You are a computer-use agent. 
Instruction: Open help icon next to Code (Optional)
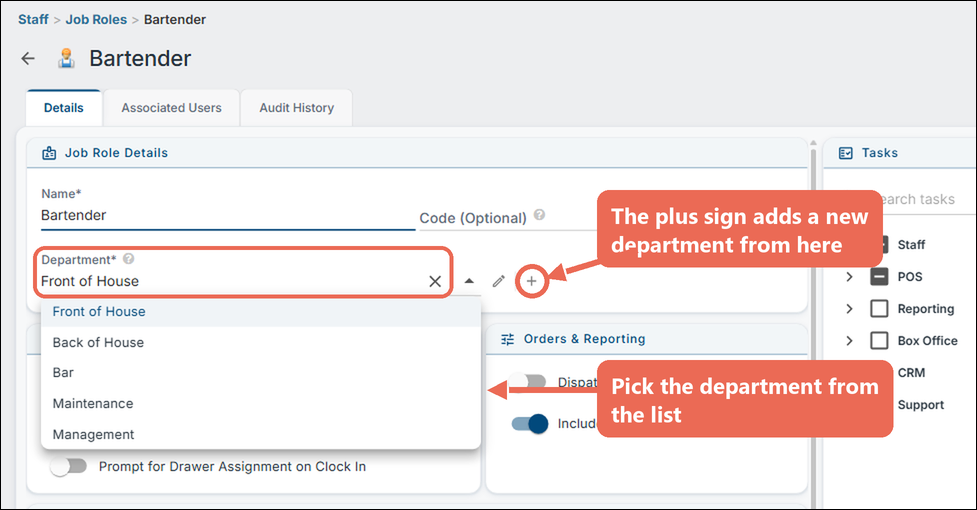(x=540, y=215)
